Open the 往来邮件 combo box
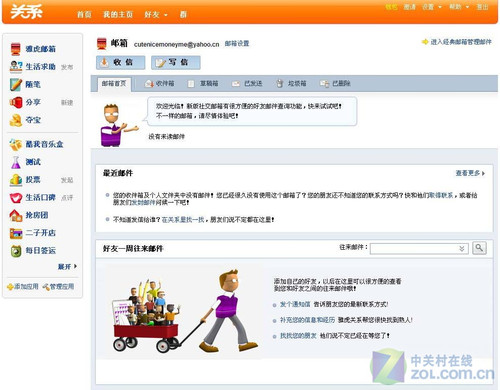 419,248
